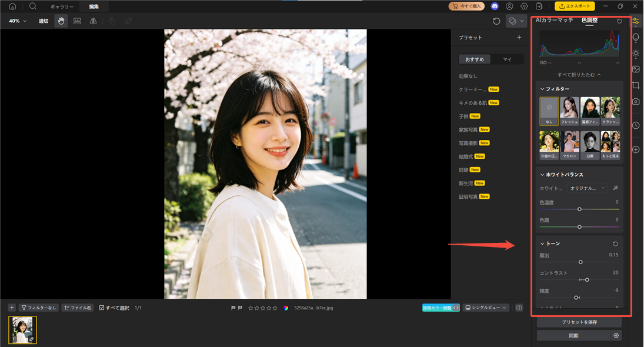Select the hand pan tool

(61, 21)
